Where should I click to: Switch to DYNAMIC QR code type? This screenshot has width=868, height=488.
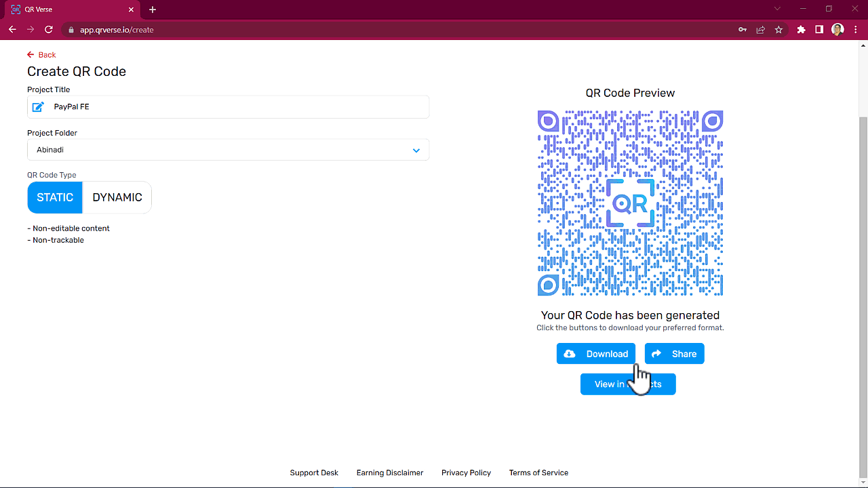(x=117, y=197)
